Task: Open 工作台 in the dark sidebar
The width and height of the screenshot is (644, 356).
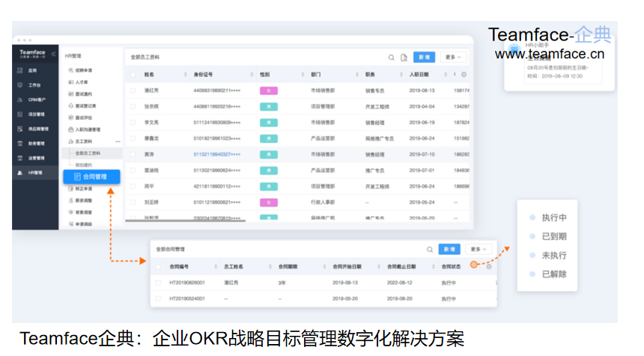Action: pos(35,85)
